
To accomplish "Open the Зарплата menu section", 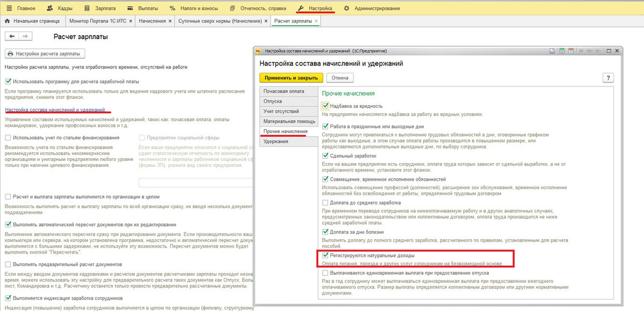I will [100, 9].
